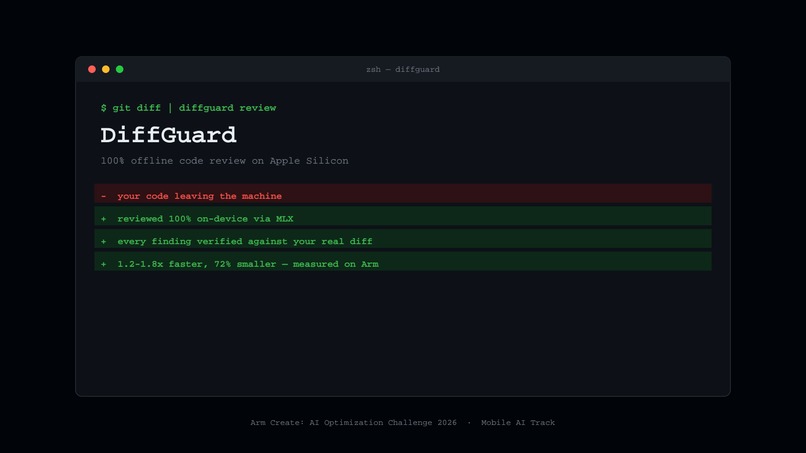Click 'Arm Create: AI Optimization Challenge 2026' footer

click(354, 423)
